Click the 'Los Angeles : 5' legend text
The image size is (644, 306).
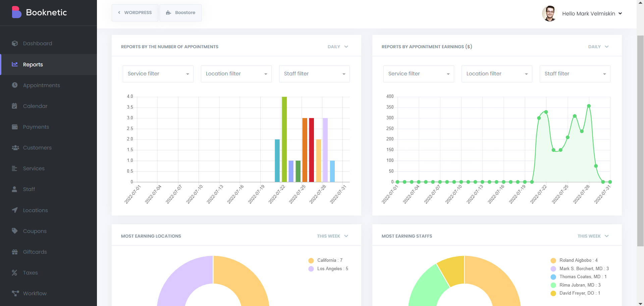333,269
